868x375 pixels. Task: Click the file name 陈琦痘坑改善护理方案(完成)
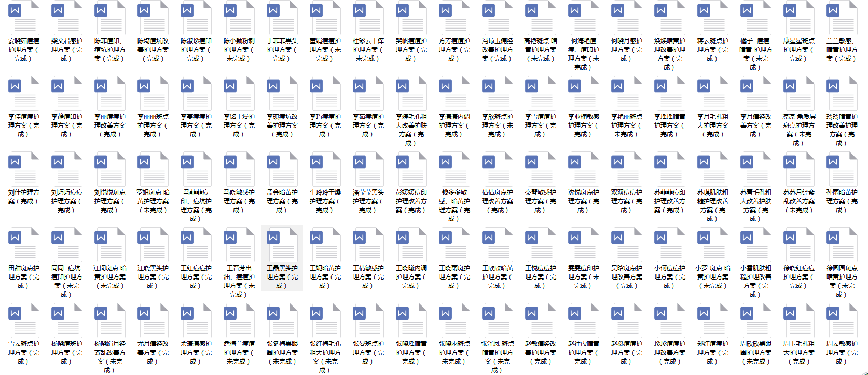[x=153, y=50]
